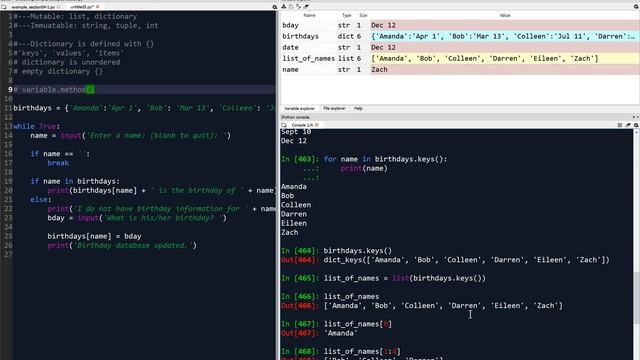640x360 pixels.
Task: Click the console vertical scrollbar
Action: tap(636, 298)
